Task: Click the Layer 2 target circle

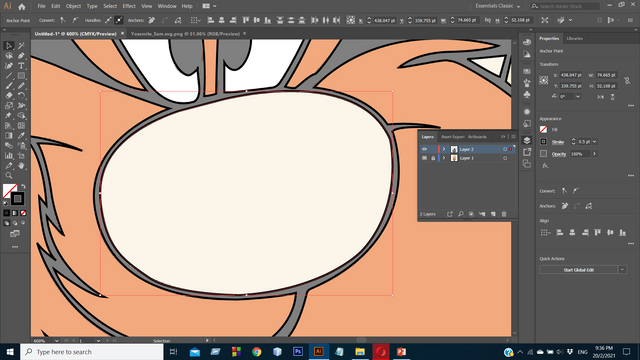Action: pyautogui.click(x=505, y=149)
